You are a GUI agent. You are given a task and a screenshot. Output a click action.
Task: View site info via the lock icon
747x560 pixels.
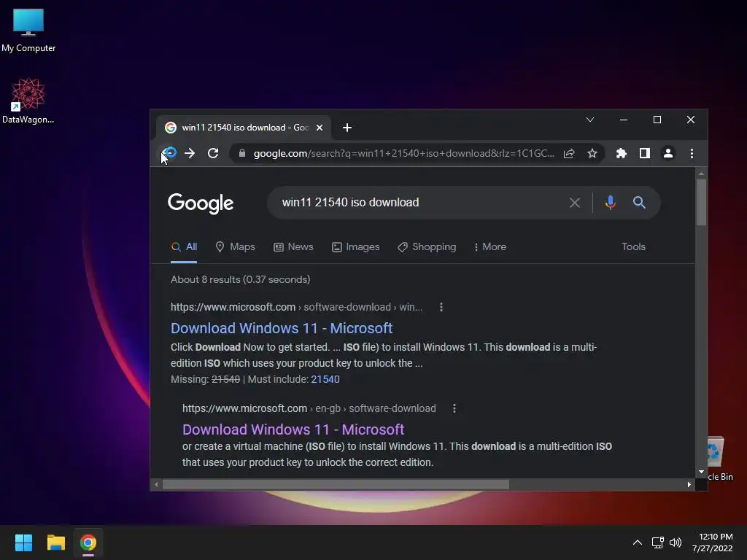242,153
